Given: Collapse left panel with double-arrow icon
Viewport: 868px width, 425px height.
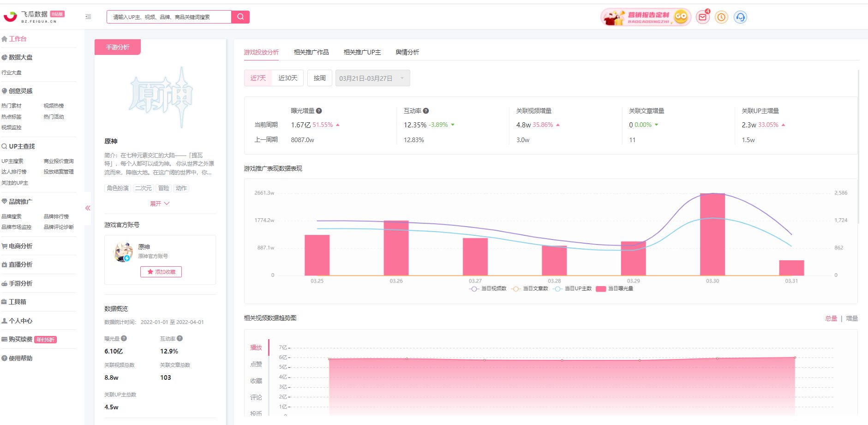Looking at the screenshot, I should [x=88, y=208].
